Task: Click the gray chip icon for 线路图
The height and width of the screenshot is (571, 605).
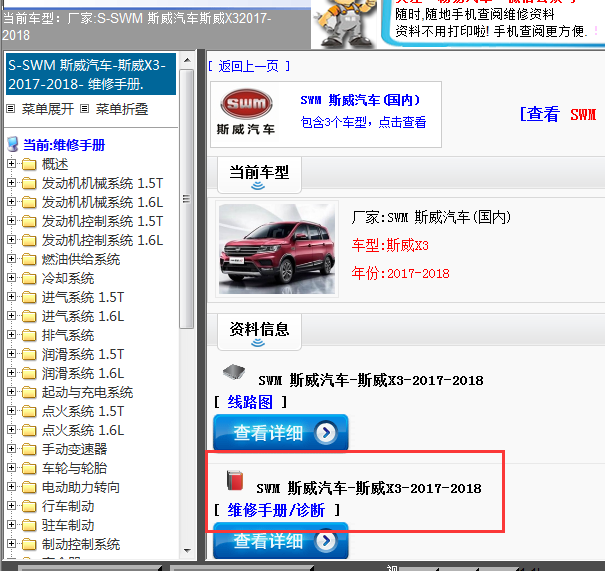Action: [234, 372]
